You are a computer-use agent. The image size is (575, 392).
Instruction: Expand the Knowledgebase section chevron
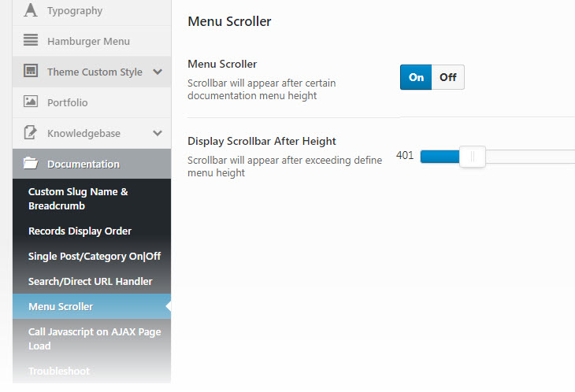point(158,133)
